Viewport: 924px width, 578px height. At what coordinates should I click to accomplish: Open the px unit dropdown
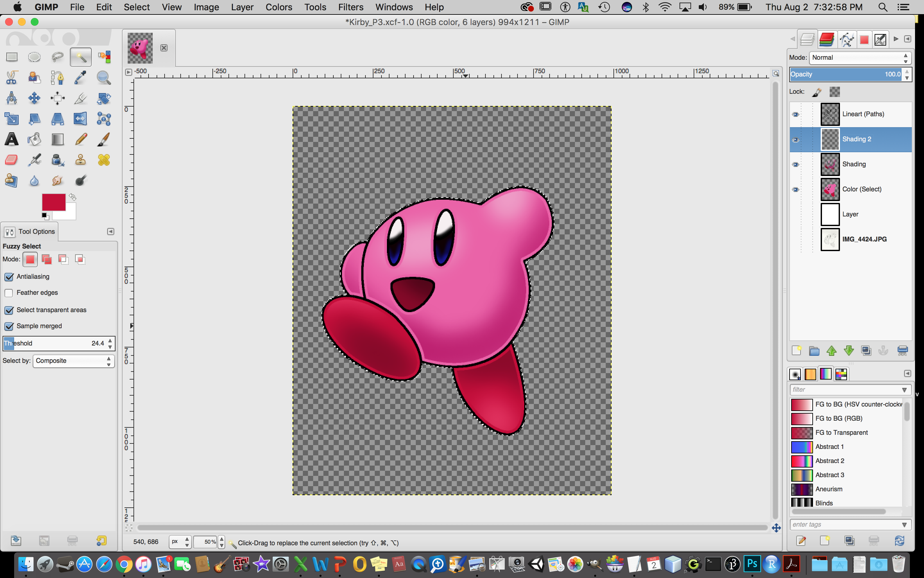(x=180, y=542)
